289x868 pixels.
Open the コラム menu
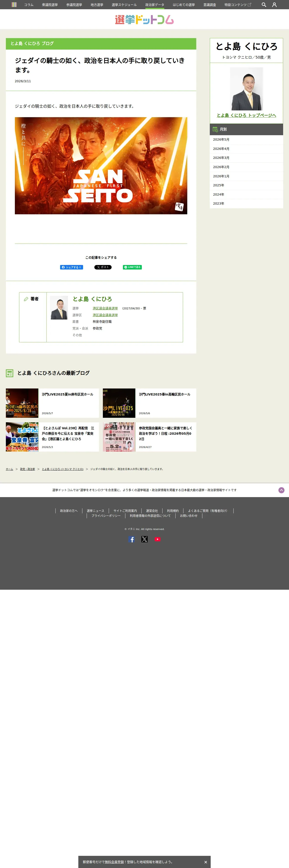coord(29,5)
